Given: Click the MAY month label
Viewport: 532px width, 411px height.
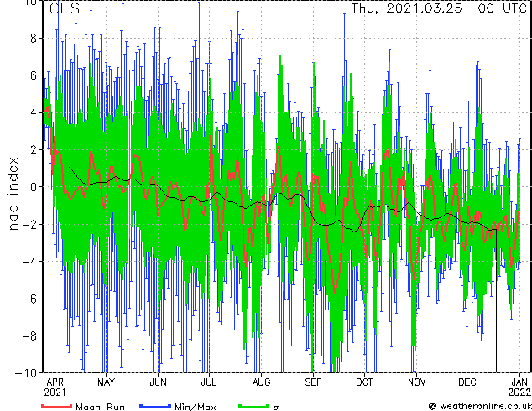Looking at the screenshot, I should pyautogui.click(x=107, y=382).
